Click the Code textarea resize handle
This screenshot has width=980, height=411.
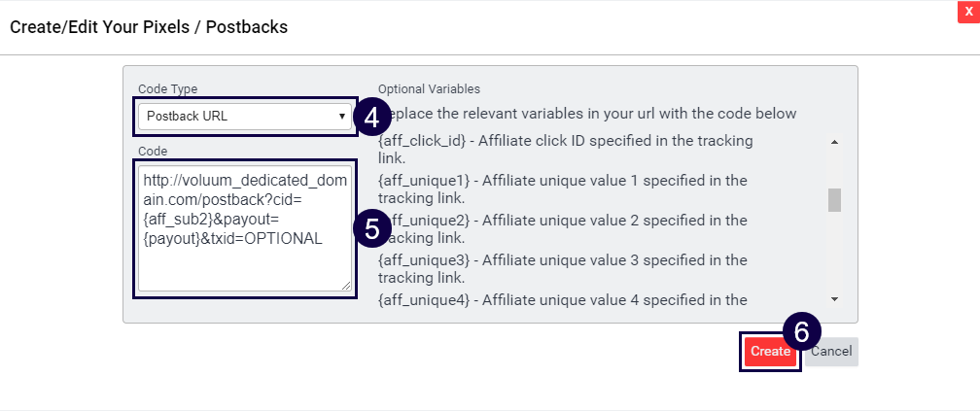(x=346, y=285)
